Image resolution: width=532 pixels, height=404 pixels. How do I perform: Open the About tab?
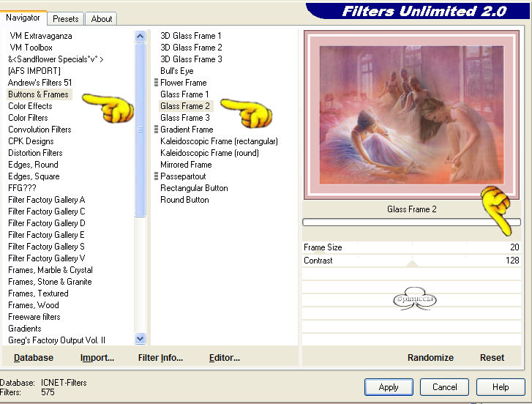(102, 19)
